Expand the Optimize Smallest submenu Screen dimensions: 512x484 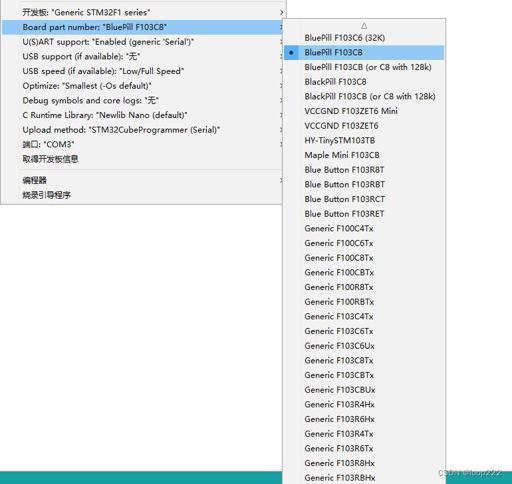click(x=143, y=86)
